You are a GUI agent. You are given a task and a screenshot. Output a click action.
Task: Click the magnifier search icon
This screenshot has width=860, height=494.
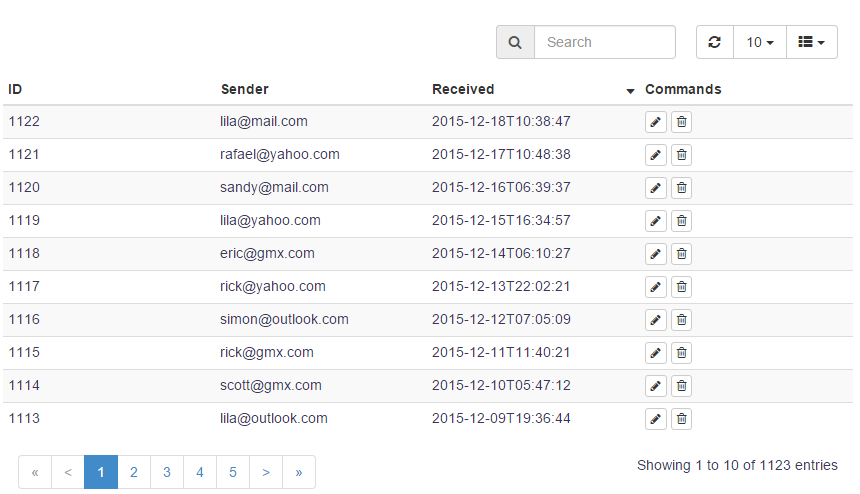click(515, 42)
